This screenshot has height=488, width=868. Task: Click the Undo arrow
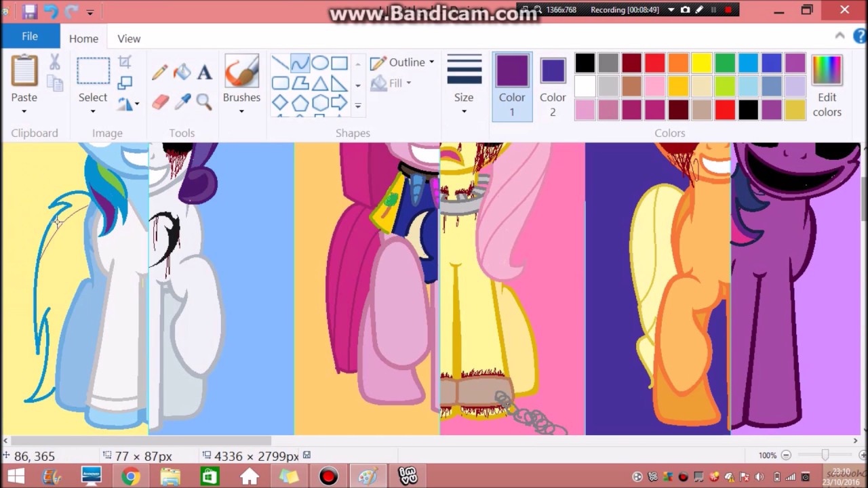pos(51,11)
